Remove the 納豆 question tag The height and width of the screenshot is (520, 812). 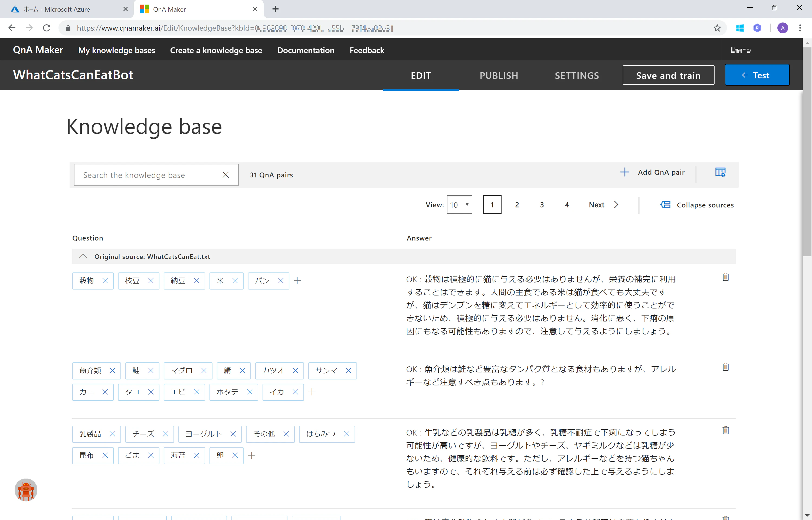(197, 281)
